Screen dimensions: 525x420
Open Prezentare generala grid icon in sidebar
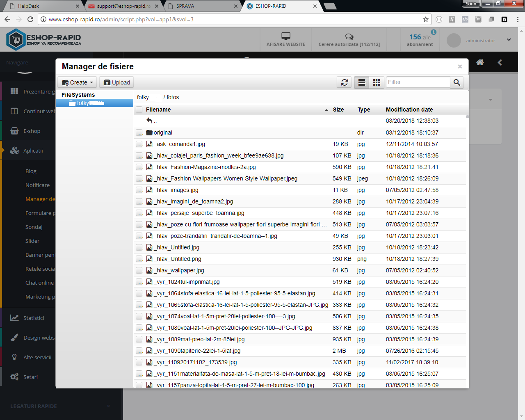tap(14, 91)
